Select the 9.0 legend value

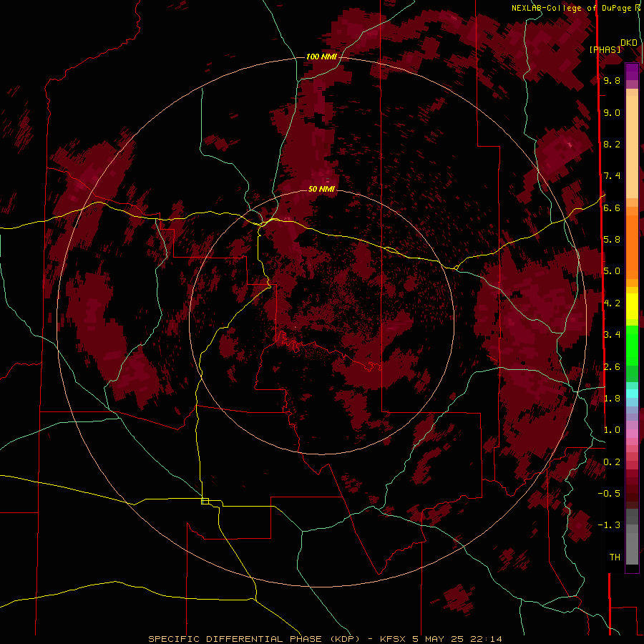point(612,112)
